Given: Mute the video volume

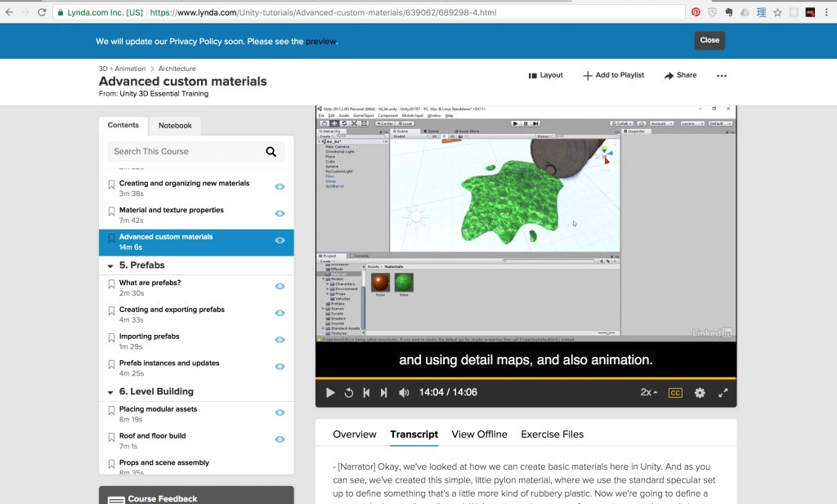Looking at the screenshot, I should [x=404, y=393].
